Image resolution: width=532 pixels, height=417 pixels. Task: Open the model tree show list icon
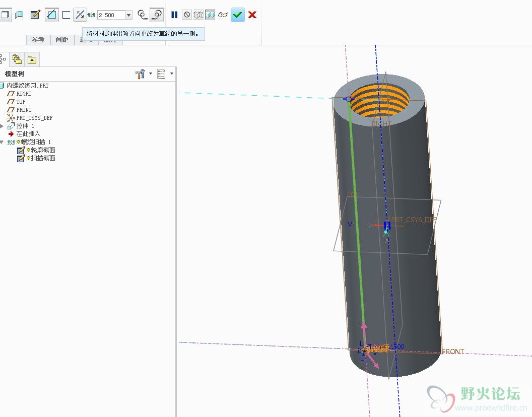click(x=161, y=74)
